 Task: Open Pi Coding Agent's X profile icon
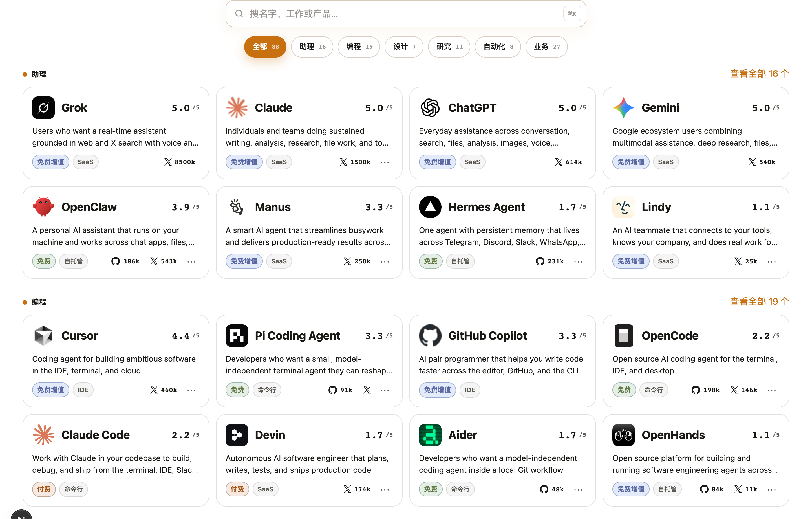[x=367, y=390]
